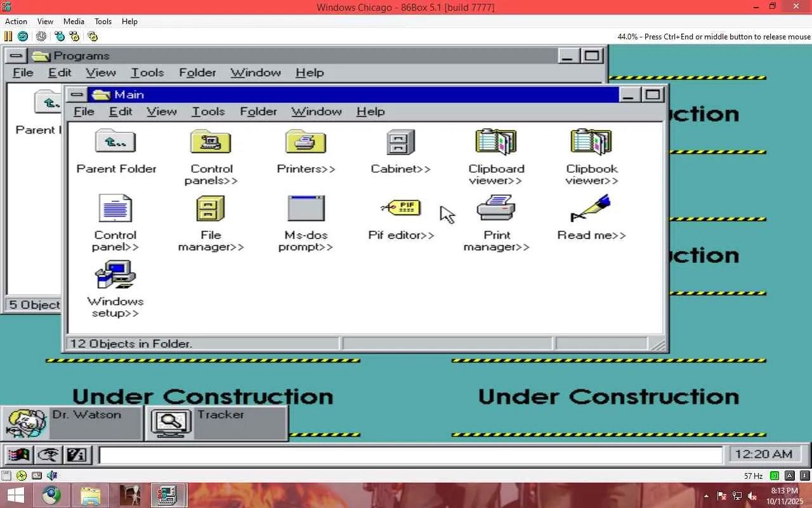
Task: Click the hard disk icon in 86Box status bar
Action: click(37, 475)
